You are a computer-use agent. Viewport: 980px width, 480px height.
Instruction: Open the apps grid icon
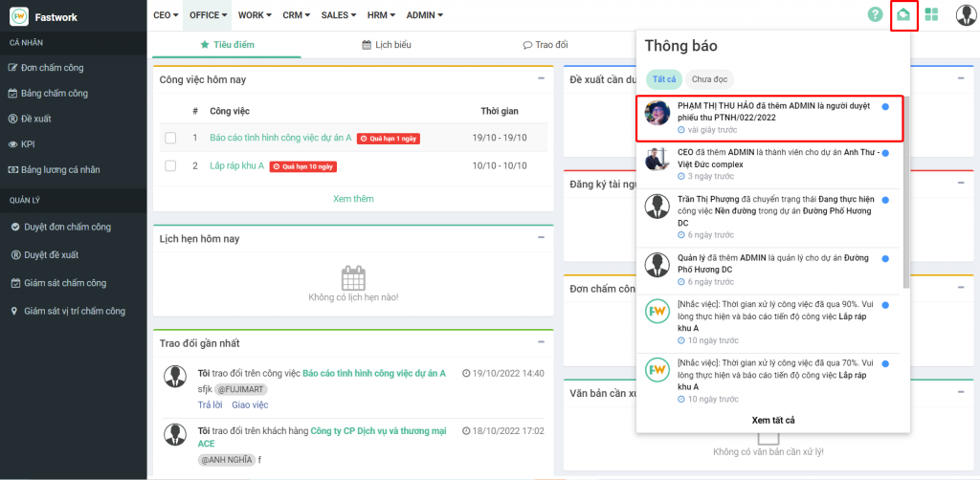931,14
